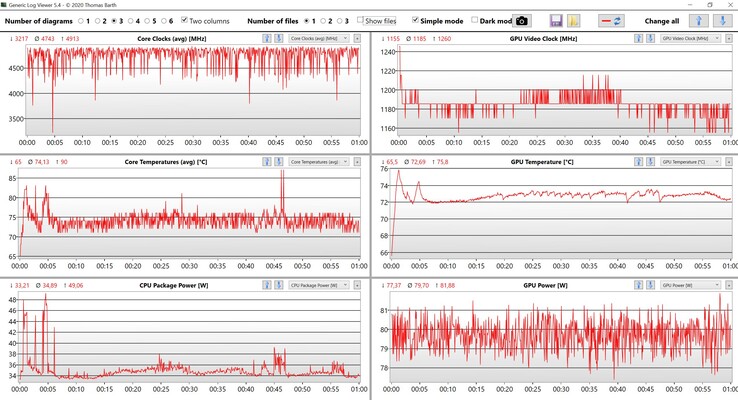Screen dimensions: 738x400
Task: Open the CPU Package Power sensor dropdown
Action: [x=319, y=285]
